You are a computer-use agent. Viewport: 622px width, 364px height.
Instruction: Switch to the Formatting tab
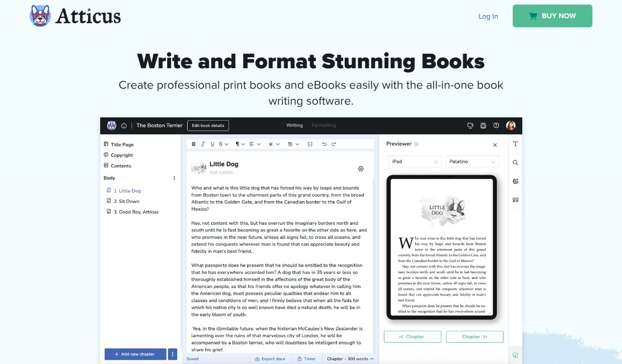[x=324, y=126]
